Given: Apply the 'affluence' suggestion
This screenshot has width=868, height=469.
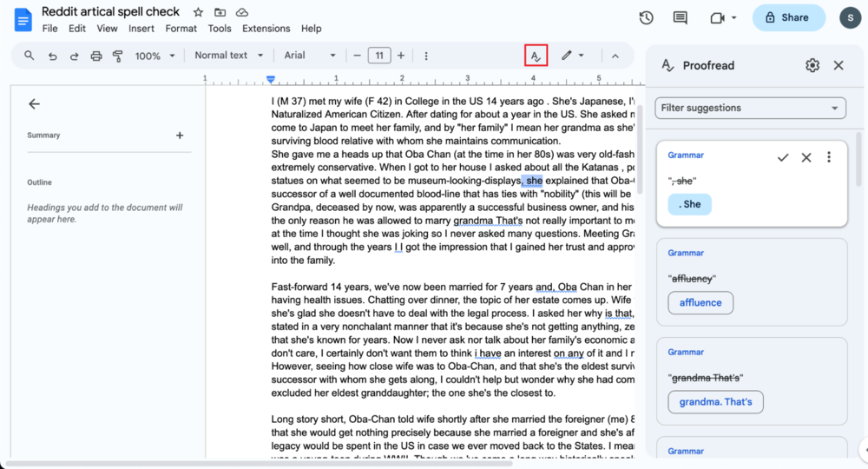Looking at the screenshot, I should point(700,303).
